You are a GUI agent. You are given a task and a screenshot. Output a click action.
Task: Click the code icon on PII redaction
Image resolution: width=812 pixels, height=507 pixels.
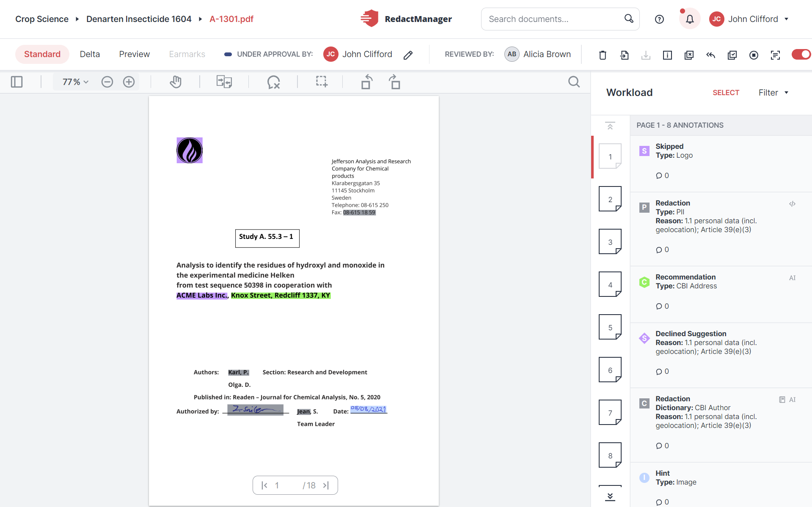coord(792,204)
